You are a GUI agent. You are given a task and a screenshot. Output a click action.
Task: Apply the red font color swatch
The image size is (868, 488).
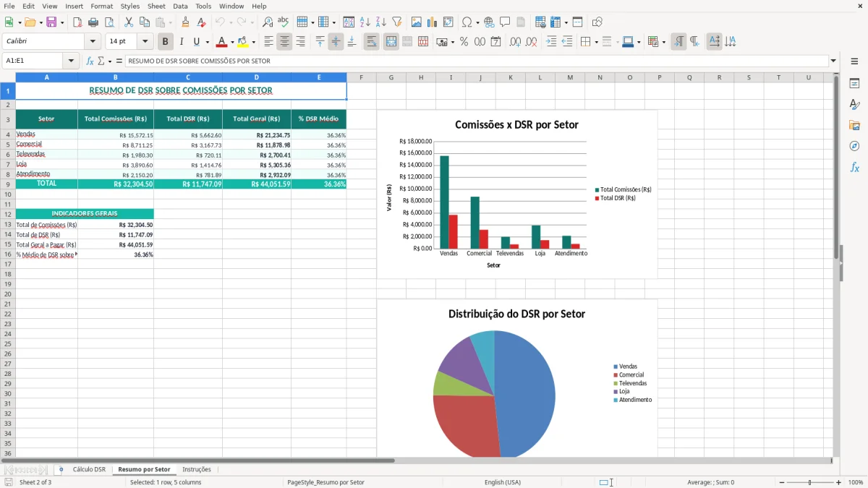click(x=222, y=42)
